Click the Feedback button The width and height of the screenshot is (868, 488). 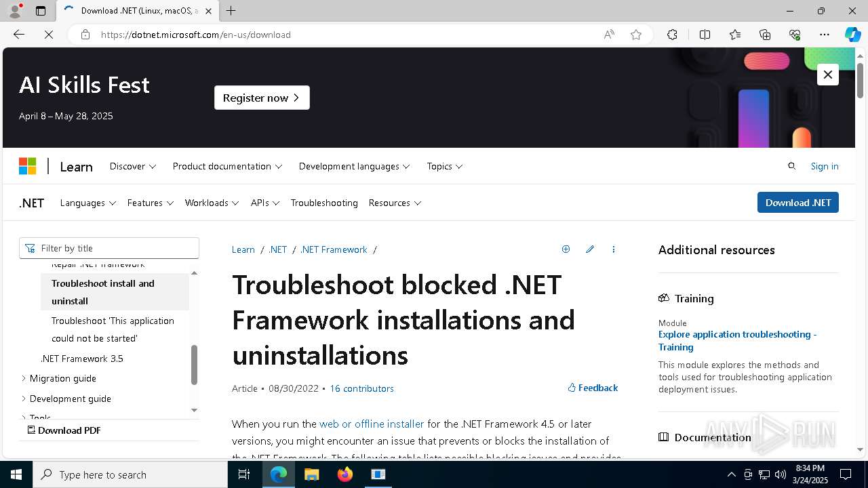point(593,388)
